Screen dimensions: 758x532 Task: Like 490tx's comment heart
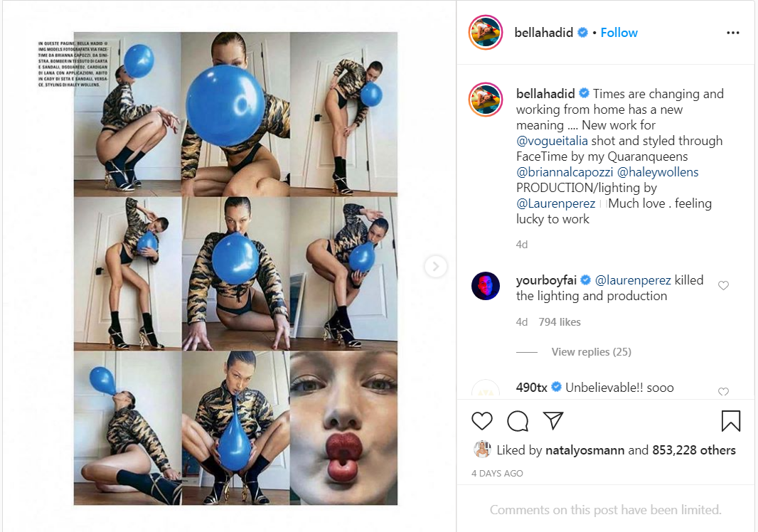pos(723,392)
